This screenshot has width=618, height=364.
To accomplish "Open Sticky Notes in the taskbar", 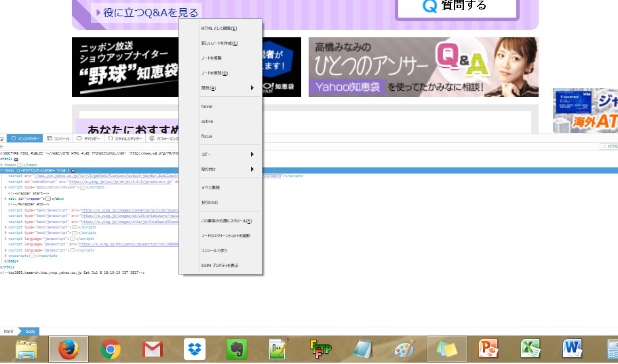I will pyautogui.click(x=447, y=349).
